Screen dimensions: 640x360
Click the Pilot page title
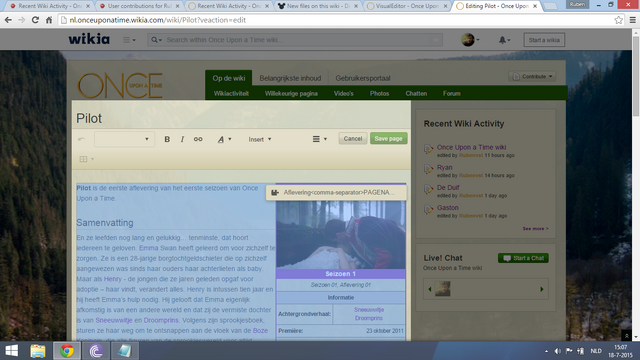coord(89,118)
